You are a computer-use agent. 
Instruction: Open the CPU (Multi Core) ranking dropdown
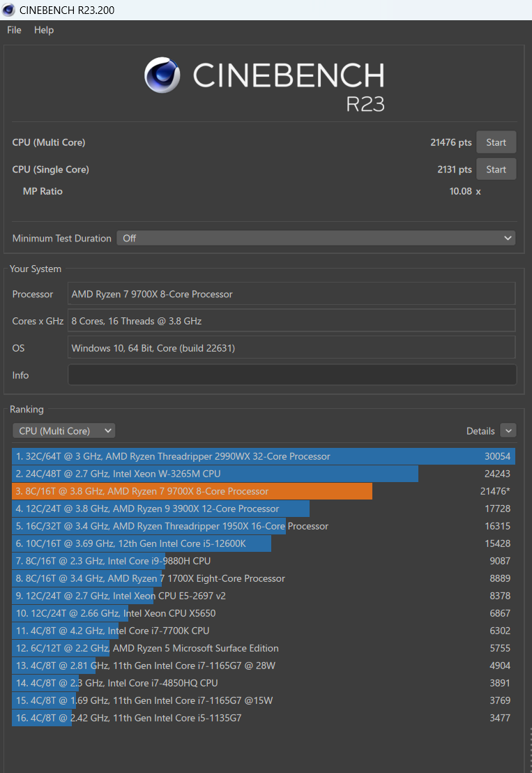[x=64, y=431]
